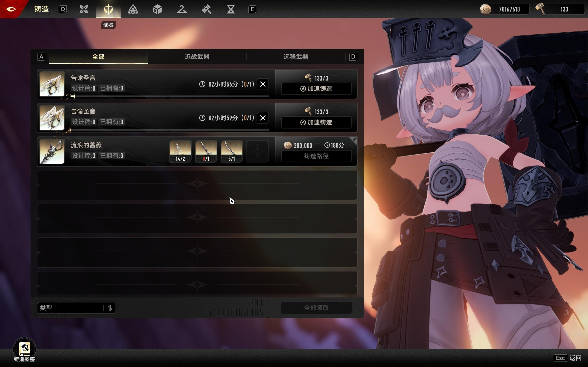The height and width of the screenshot is (367, 588).
Task: Switch to the 远程武器 tab
Action: click(x=296, y=57)
